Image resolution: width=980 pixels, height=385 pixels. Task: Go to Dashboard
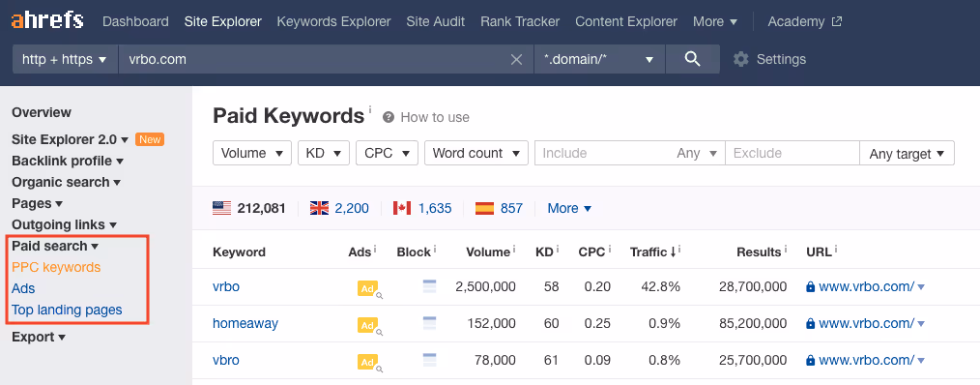coord(135,21)
